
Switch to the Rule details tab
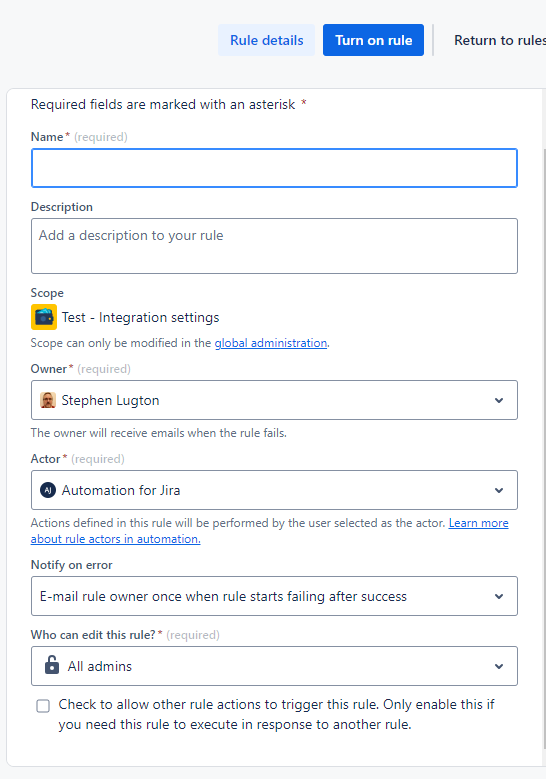pos(266,40)
